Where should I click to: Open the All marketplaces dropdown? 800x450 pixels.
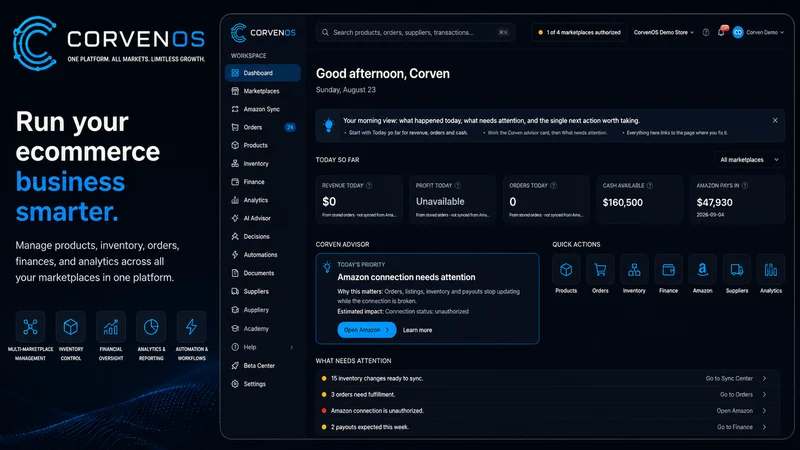click(749, 160)
